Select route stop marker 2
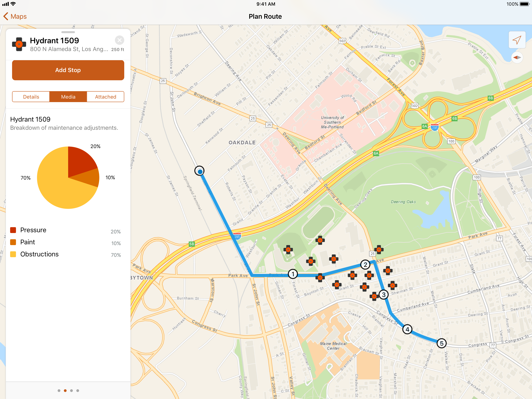Viewport: 532px width, 399px height. (365, 265)
